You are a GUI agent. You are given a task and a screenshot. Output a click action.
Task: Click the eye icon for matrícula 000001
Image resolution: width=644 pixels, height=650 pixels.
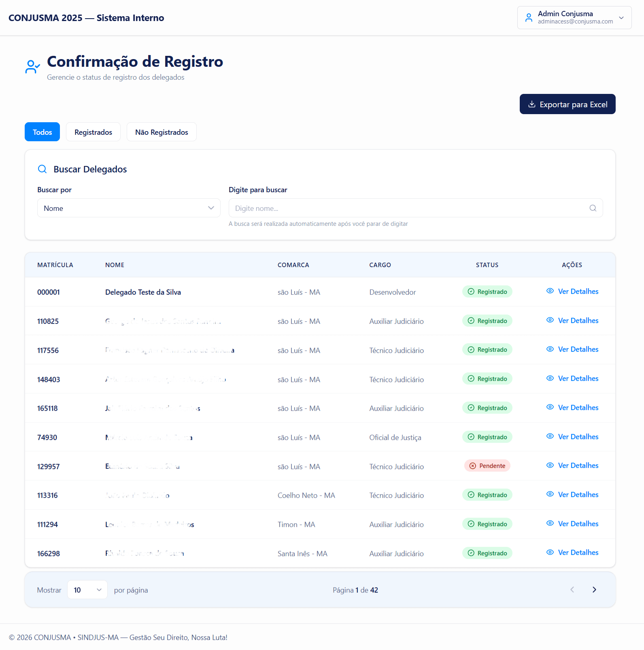(x=550, y=291)
